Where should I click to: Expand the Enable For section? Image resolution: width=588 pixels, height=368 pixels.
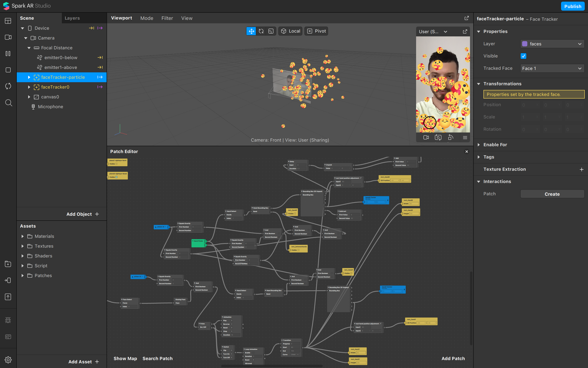[x=479, y=145]
